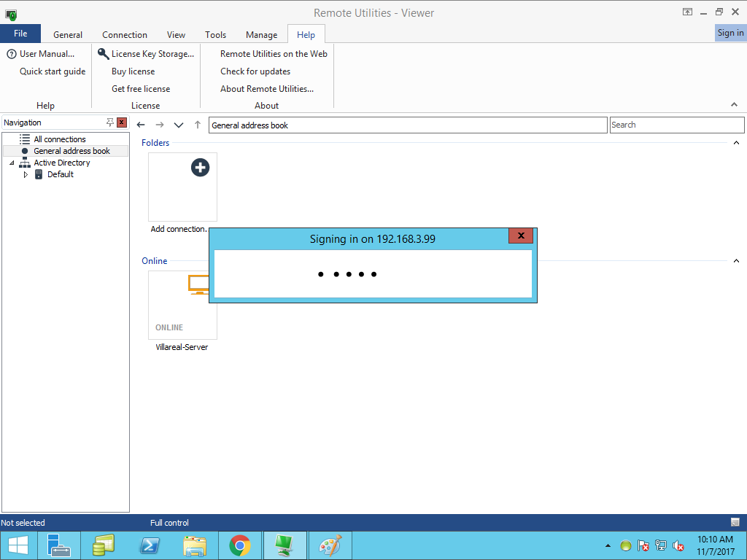Image resolution: width=747 pixels, height=560 pixels.
Task: Open the File menu
Action: coord(20,34)
